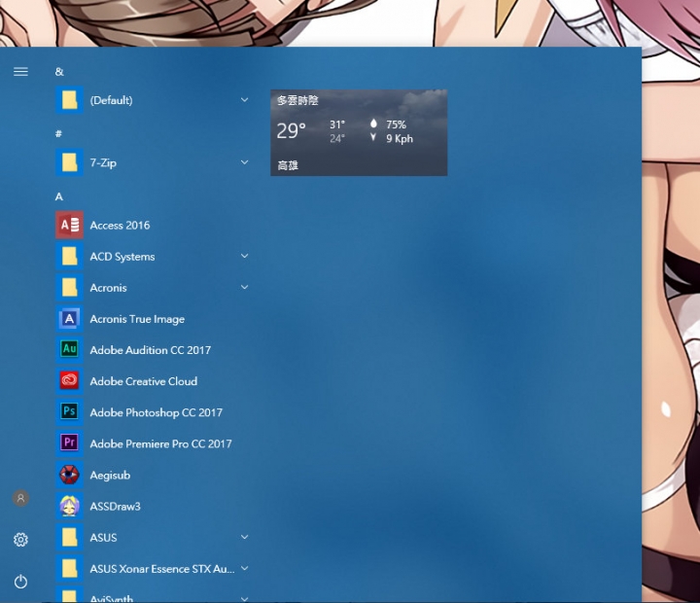Expand ASUS Xonar Essence STX chevron
Image resolution: width=700 pixels, height=603 pixels.
tap(245, 568)
